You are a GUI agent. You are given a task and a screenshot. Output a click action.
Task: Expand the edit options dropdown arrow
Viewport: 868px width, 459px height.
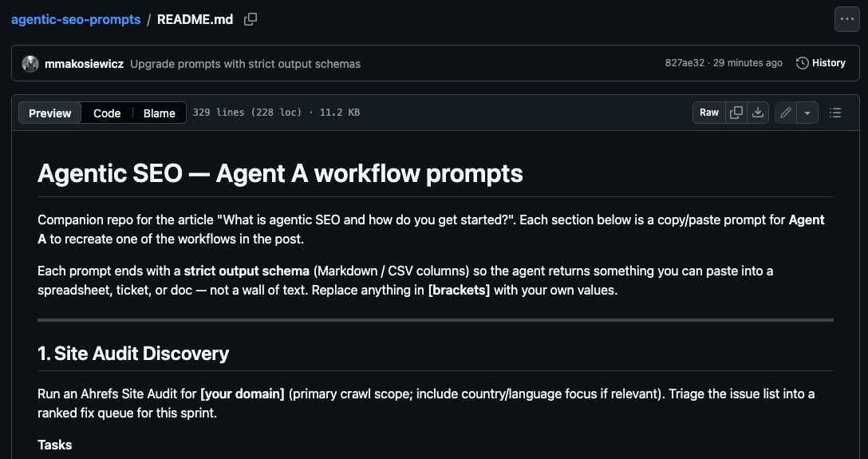807,113
